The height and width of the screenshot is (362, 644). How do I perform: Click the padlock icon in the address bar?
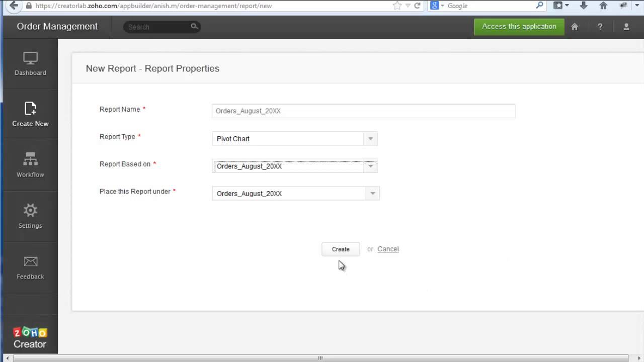coord(29,6)
